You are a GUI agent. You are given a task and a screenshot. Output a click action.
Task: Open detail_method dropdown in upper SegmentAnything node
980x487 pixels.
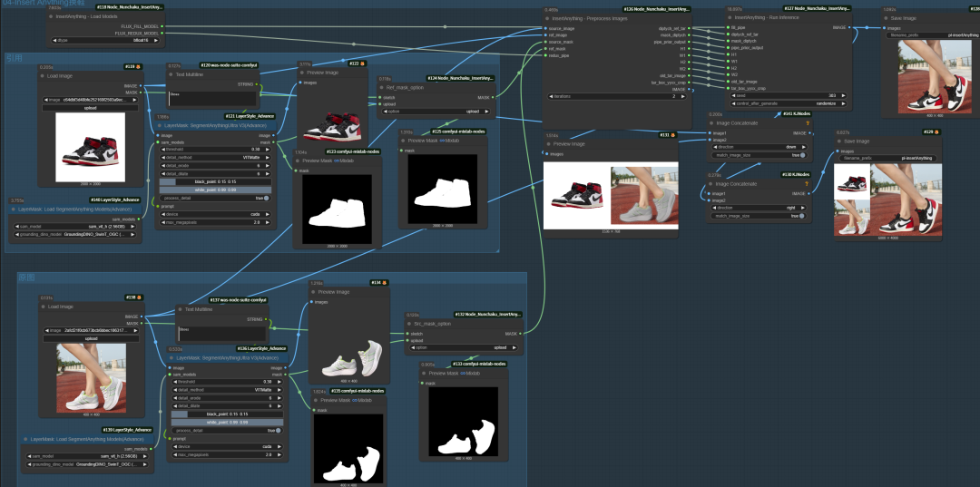[x=215, y=156]
